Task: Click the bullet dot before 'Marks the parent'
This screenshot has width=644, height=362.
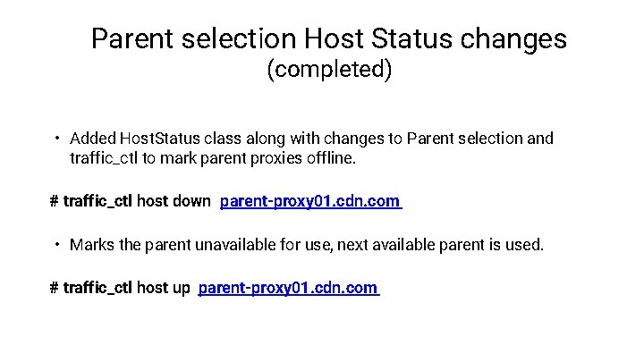Action: pyautogui.click(x=55, y=244)
